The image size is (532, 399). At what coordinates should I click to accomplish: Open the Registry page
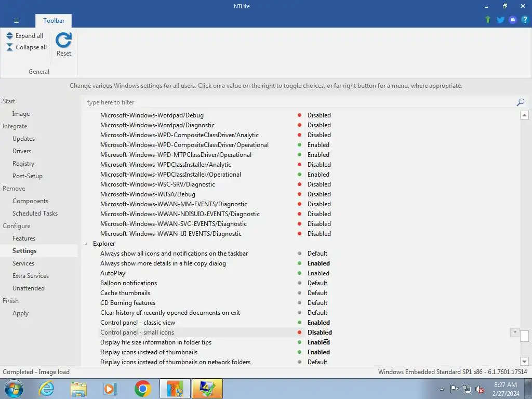[x=23, y=164]
